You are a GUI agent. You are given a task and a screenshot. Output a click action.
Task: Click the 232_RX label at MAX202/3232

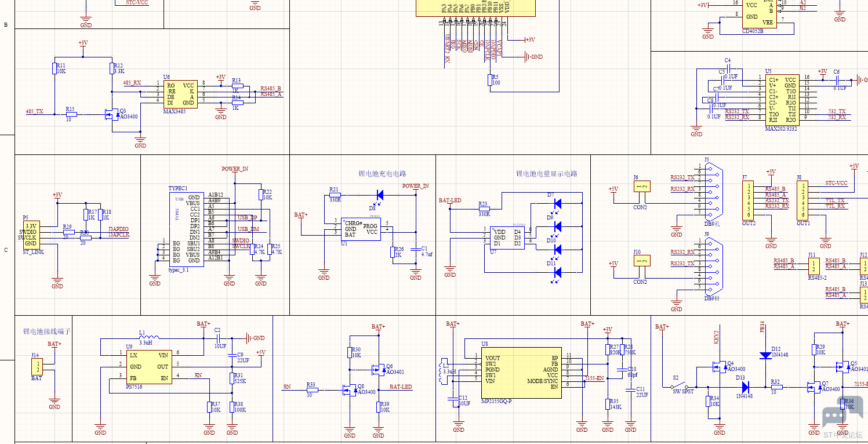click(837, 117)
